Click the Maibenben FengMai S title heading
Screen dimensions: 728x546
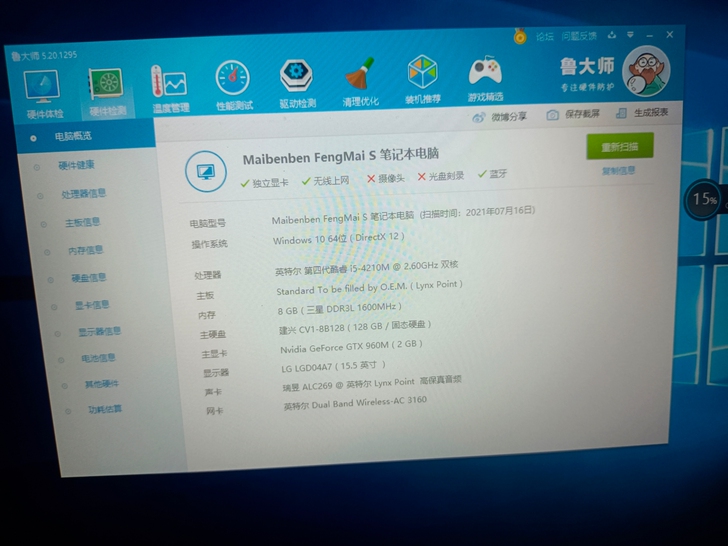(340, 156)
